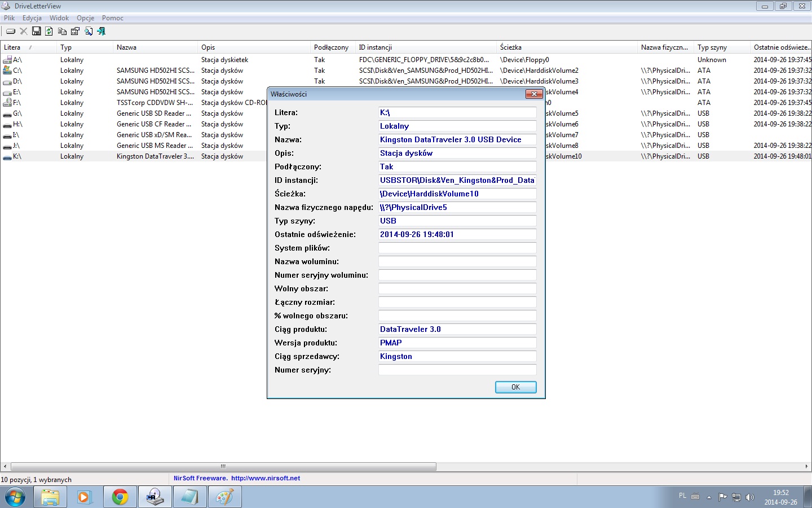
Task: Select the Generic USB MS Reader cell
Action: click(x=154, y=146)
